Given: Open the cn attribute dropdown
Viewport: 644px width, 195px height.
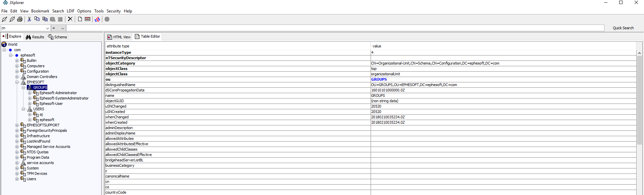Looking at the screenshot, I should tap(47, 28).
